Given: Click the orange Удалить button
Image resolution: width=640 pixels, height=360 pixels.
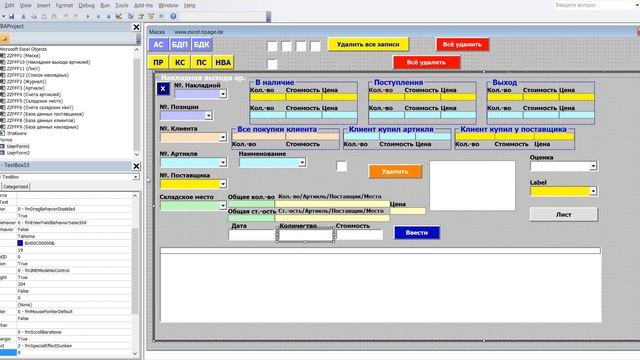Looking at the screenshot, I should [x=395, y=171].
